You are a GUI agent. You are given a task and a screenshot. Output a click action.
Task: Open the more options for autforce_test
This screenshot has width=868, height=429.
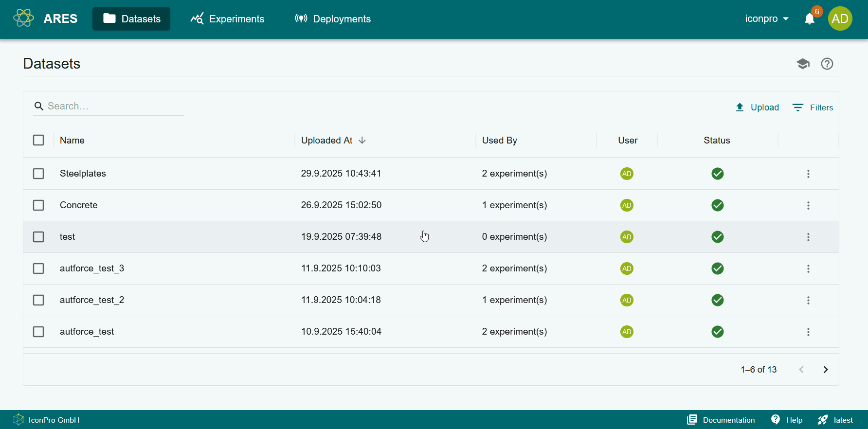point(808,332)
